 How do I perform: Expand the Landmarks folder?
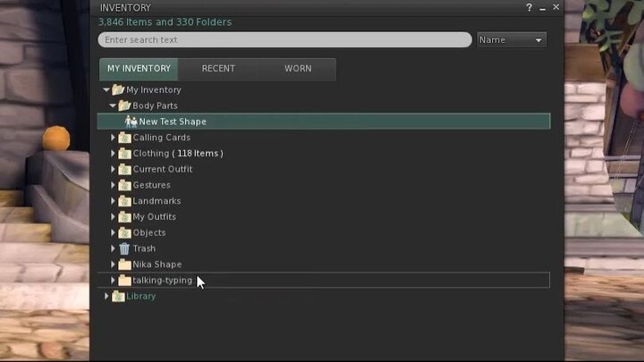click(x=113, y=201)
